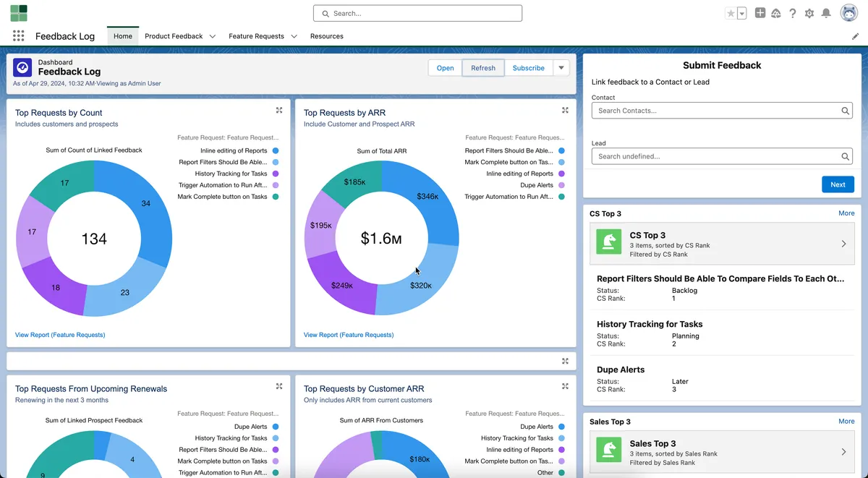The width and height of the screenshot is (868, 478).
Task: Expand the Top Requests From Upcoming Renewals chart
Action: pyautogui.click(x=279, y=386)
